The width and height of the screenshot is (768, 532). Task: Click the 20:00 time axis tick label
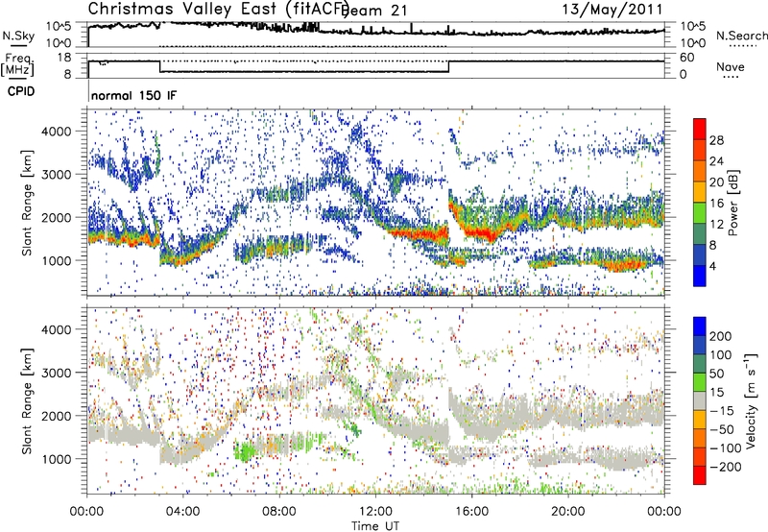[x=567, y=512]
